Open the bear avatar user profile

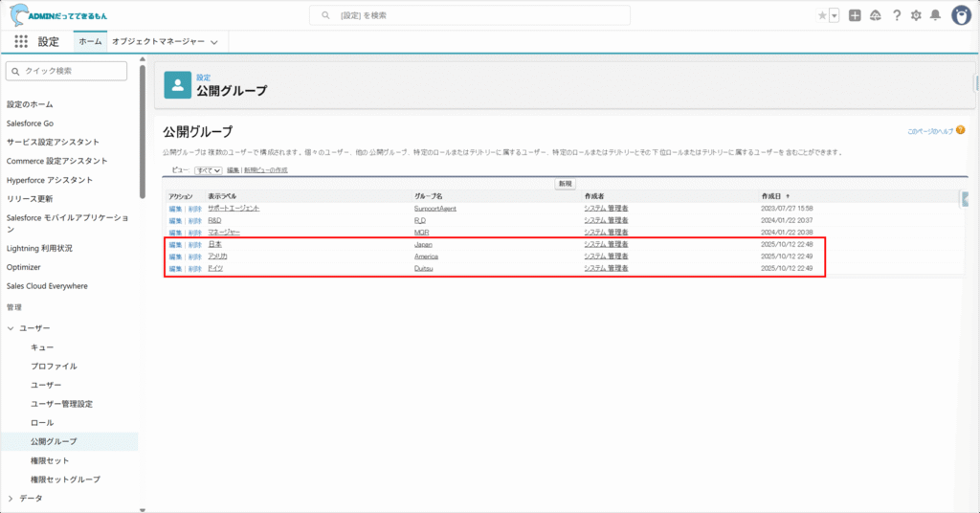pyautogui.click(x=961, y=15)
